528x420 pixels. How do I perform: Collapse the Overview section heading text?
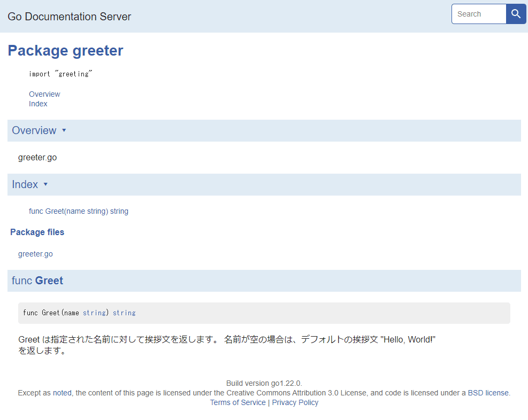click(x=34, y=130)
